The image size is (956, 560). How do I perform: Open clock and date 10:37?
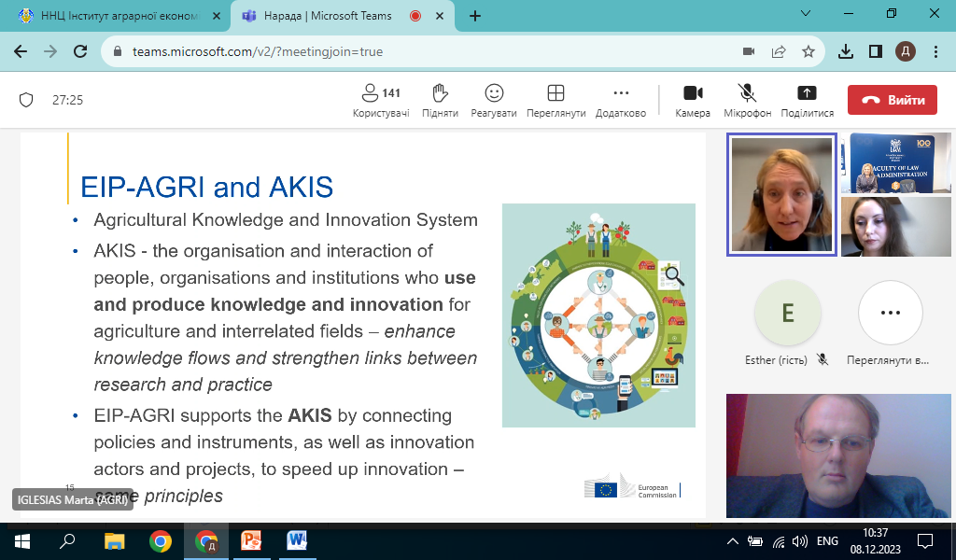(x=875, y=541)
